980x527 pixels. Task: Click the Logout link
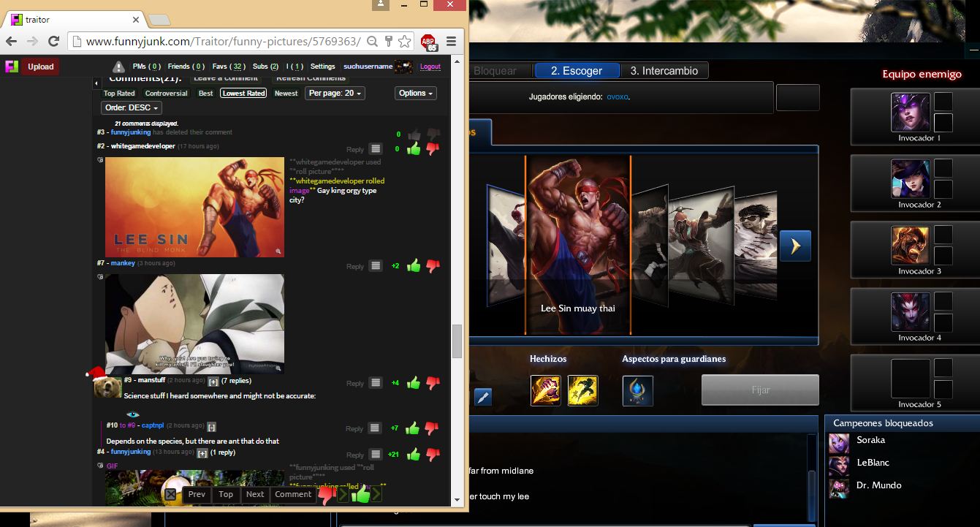tap(430, 67)
